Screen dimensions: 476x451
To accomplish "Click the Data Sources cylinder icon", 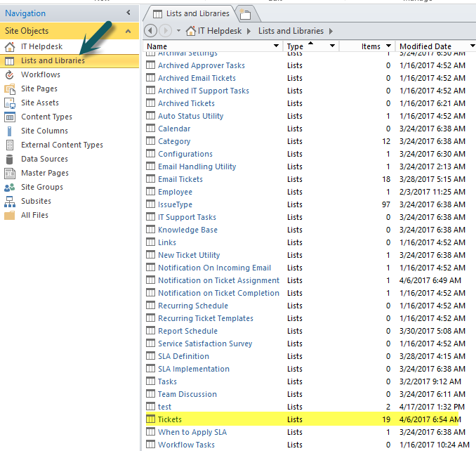I will click(x=10, y=159).
